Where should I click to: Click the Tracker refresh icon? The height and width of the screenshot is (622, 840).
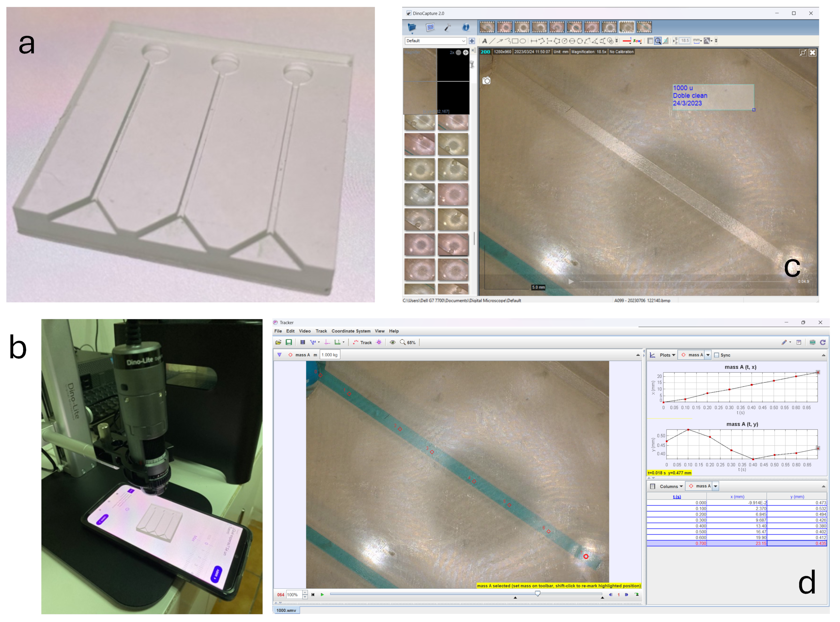(823, 342)
